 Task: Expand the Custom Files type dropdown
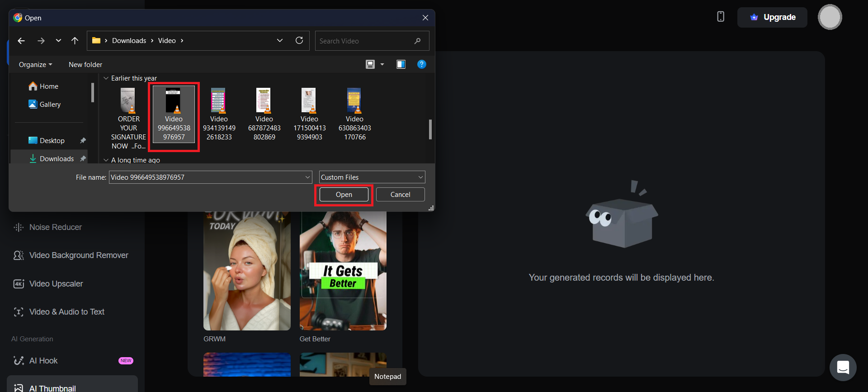pyautogui.click(x=420, y=177)
